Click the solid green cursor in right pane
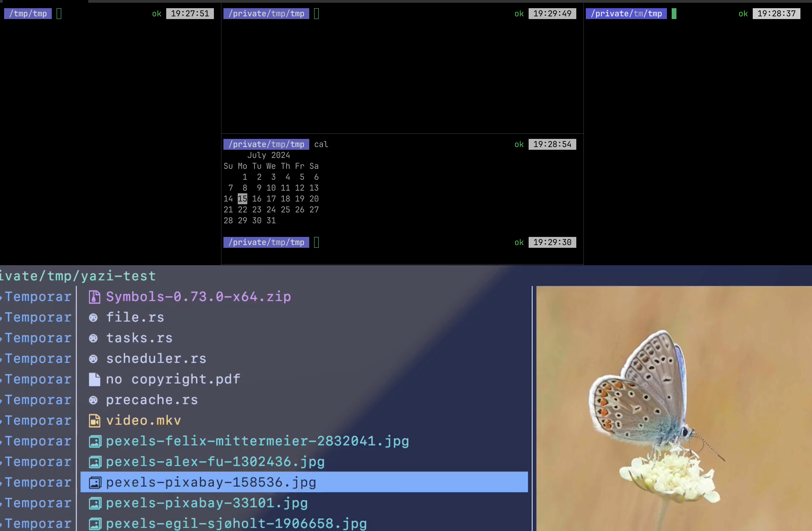This screenshot has height=531, width=812. click(x=674, y=14)
